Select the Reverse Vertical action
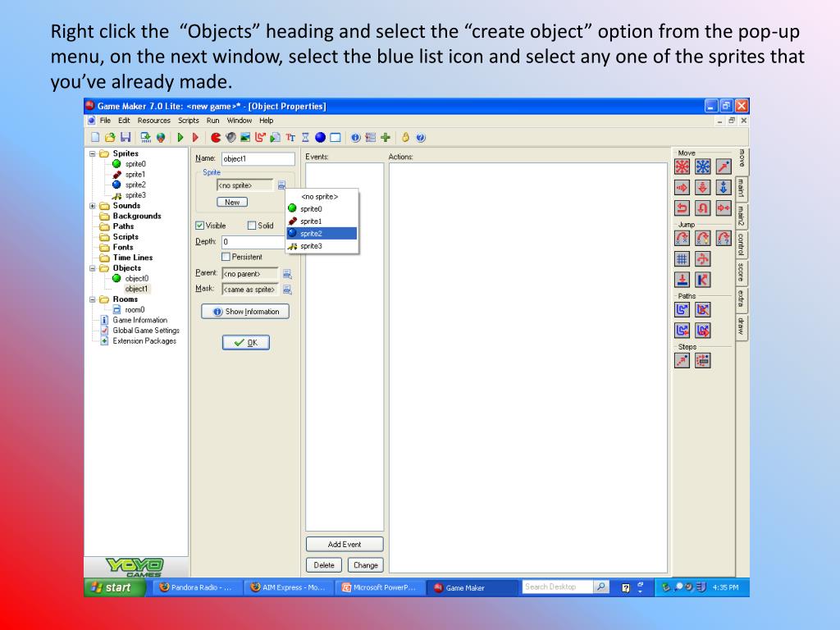Screen dimensions: 840x630 (702, 208)
